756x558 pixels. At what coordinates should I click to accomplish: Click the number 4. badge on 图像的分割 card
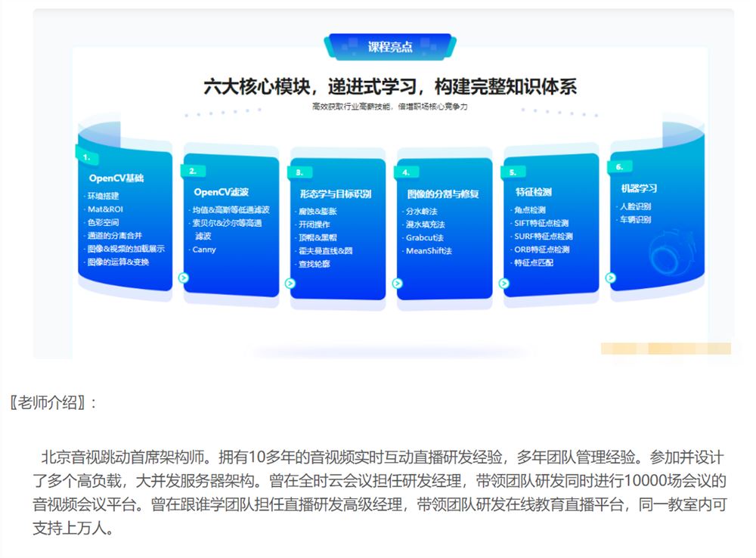click(407, 172)
